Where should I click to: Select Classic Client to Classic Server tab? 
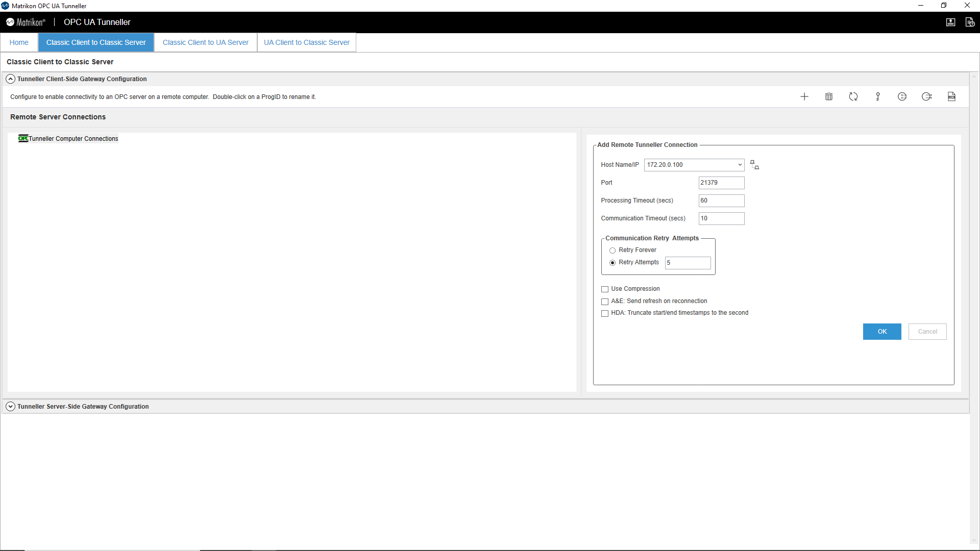(x=96, y=42)
